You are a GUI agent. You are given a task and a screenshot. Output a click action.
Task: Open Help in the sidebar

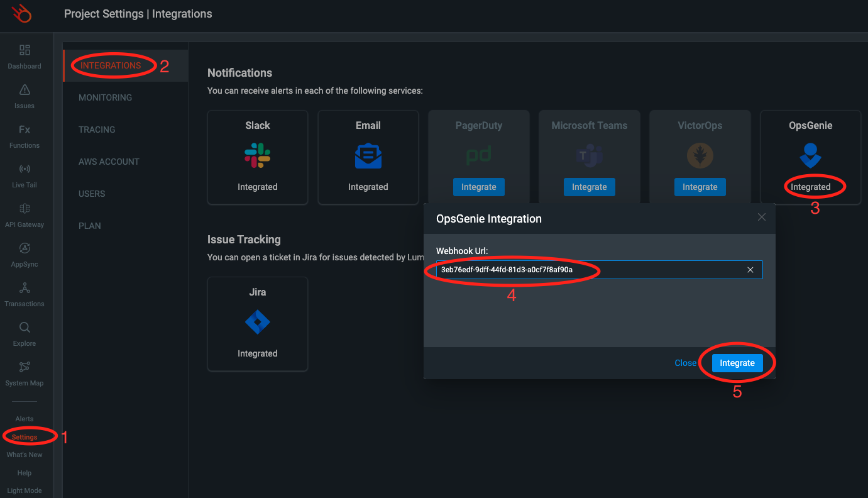[25, 473]
